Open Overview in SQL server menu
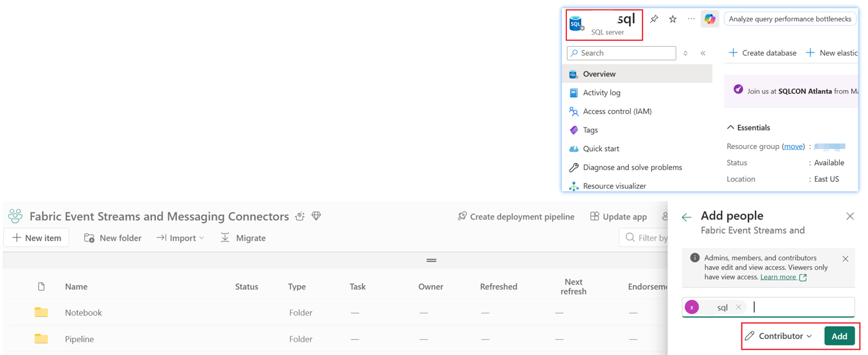868x355 pixels. 637,74
